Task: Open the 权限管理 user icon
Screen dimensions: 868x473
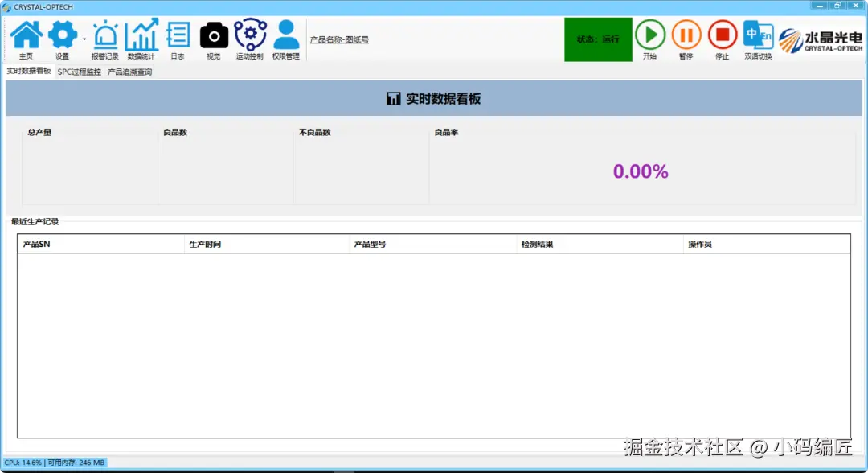Action: coord(285,39)
